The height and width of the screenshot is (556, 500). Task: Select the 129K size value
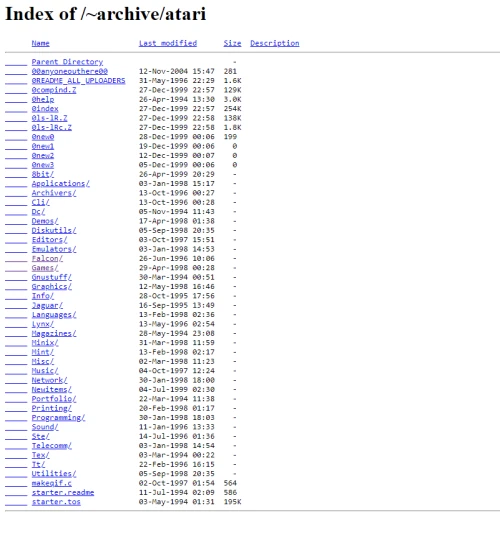pos(232,90)
